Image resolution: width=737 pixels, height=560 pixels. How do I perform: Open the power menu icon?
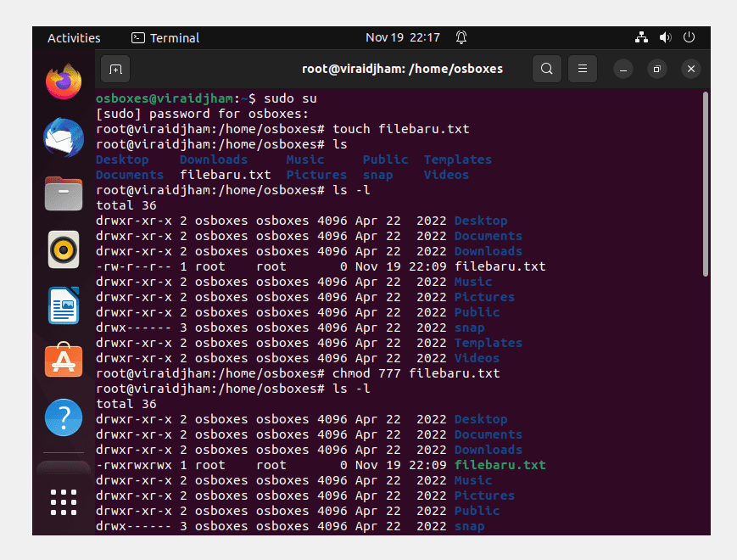click(x=689, y=37)
